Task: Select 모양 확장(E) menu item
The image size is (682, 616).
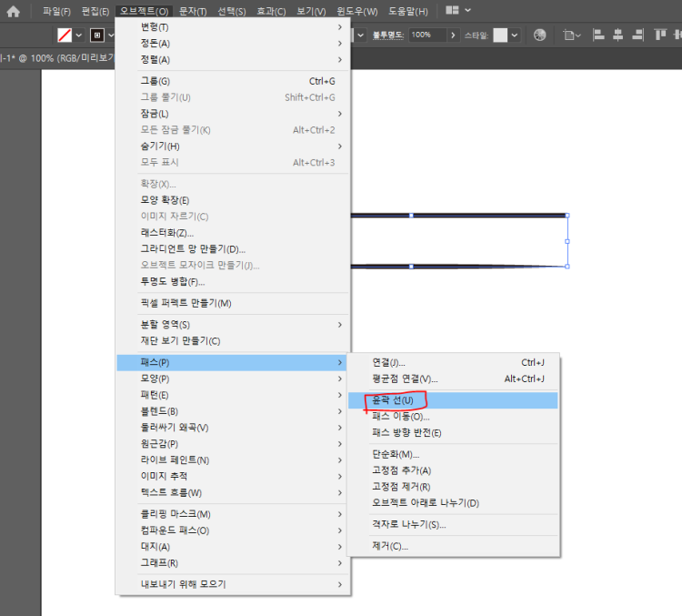Action: (x=233, y=200)
